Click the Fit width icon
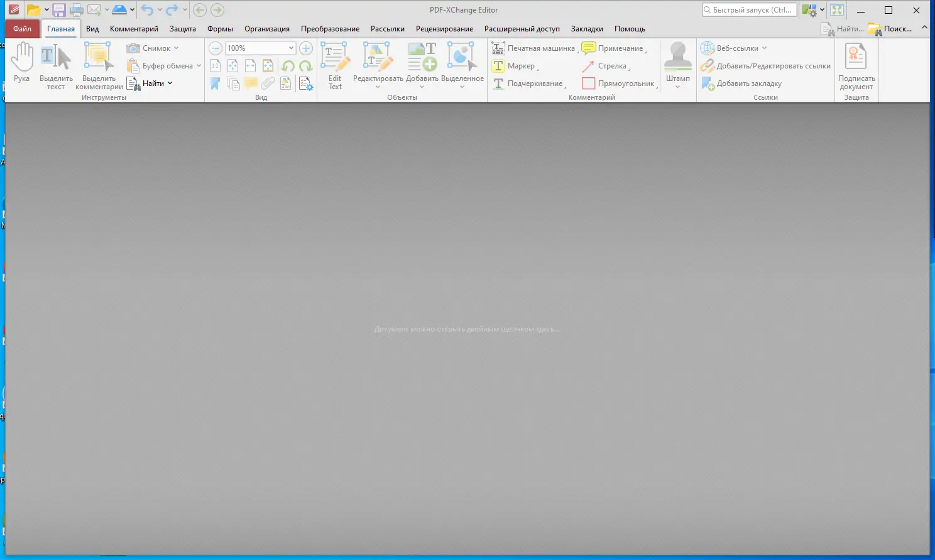The width and height of the screenshot is (935, 560). 250,66
